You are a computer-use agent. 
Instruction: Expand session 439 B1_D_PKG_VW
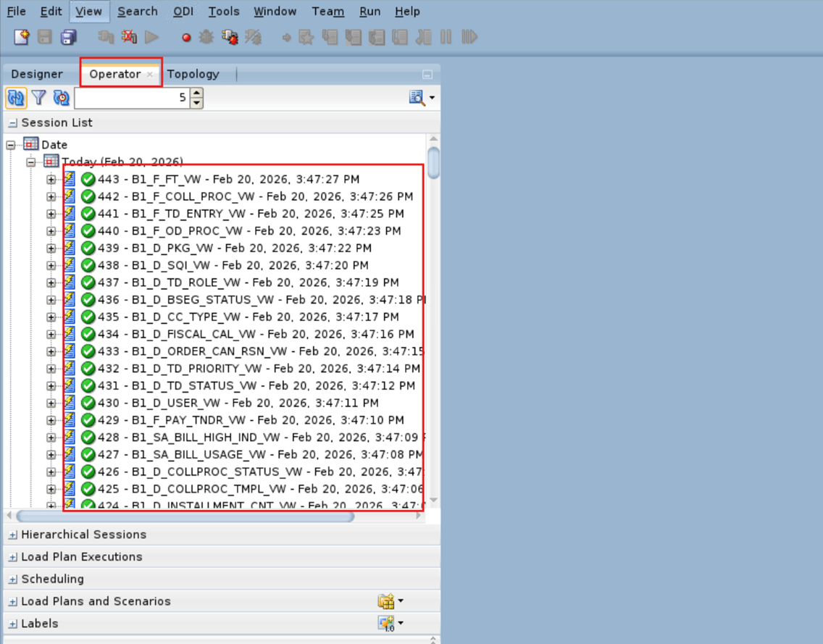pos(51,248)
